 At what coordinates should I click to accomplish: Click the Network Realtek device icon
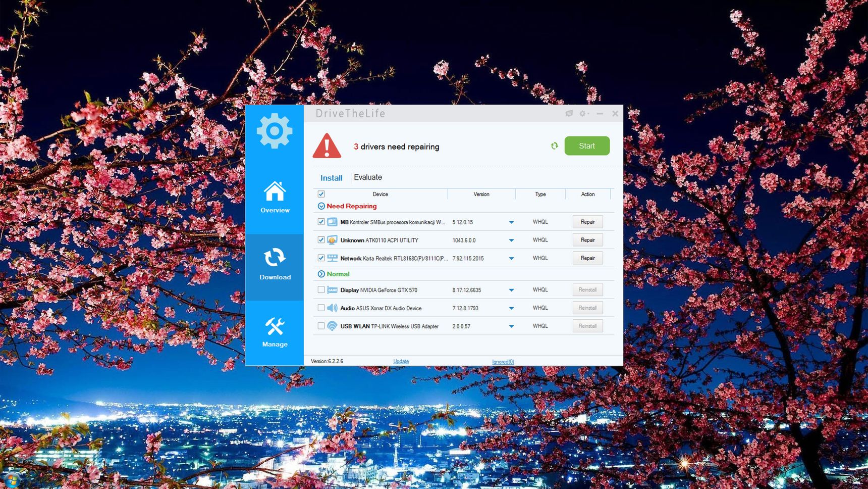[332, 258]
